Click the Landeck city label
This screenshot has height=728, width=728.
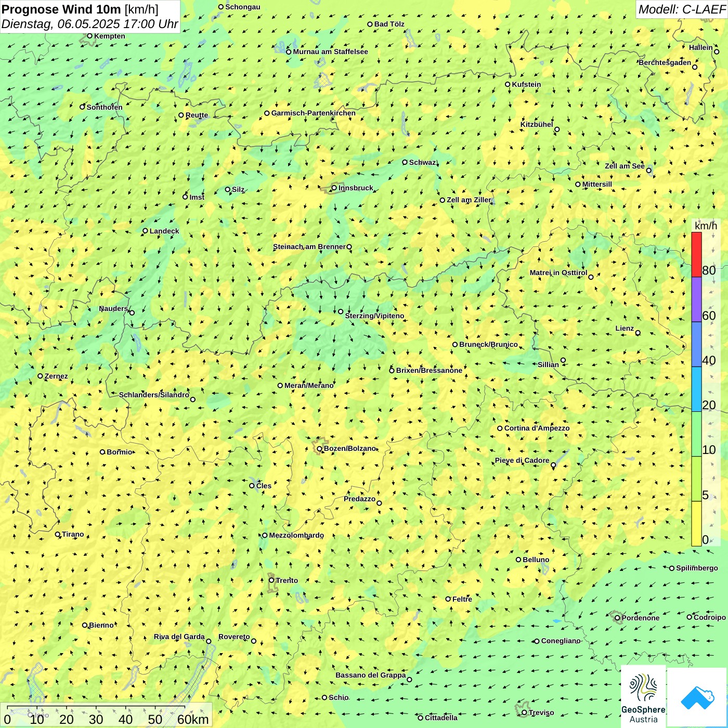[164, 231]
